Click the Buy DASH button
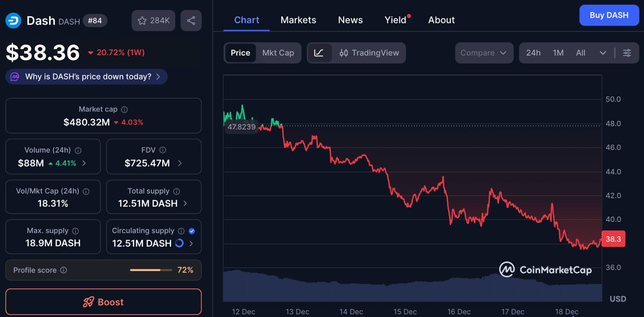This screenshot has height=317, width=644. tap(609, 15)
